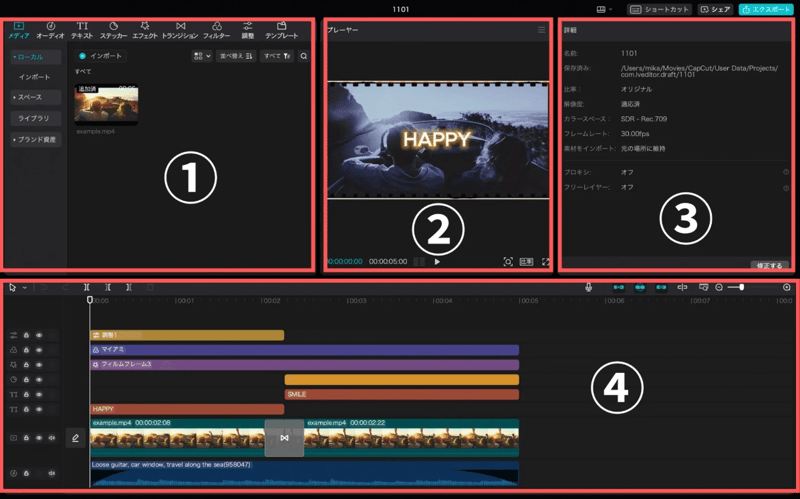Switch to the オーディオ (Audio) tab
Image resolution: width=800 pixels, height=499 pixels.
[x=50, y=30]
